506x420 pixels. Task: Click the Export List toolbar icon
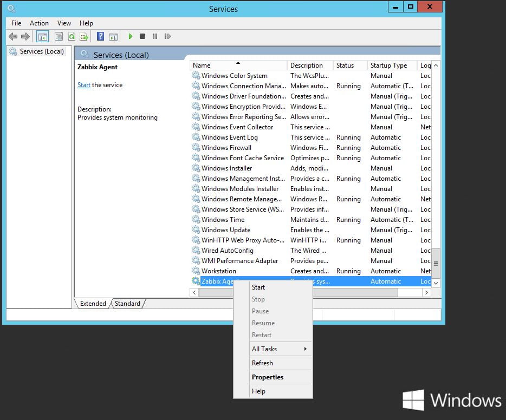coord(84,36)
